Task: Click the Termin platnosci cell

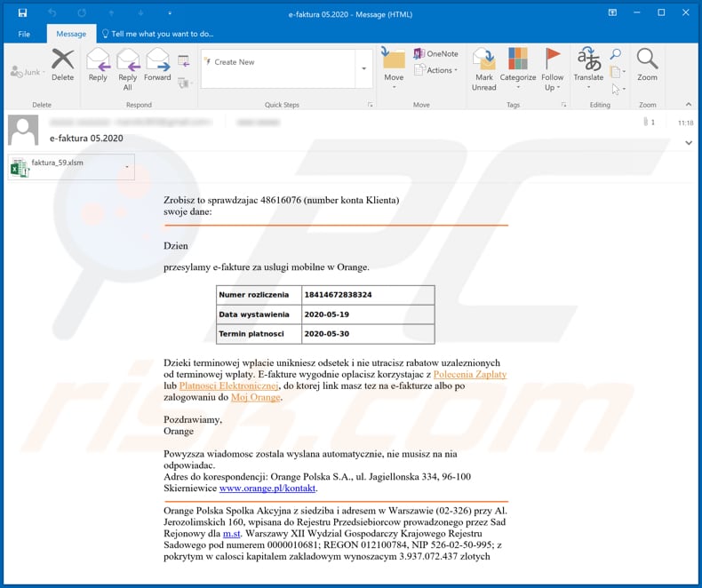Action: [x=259, y=334]
